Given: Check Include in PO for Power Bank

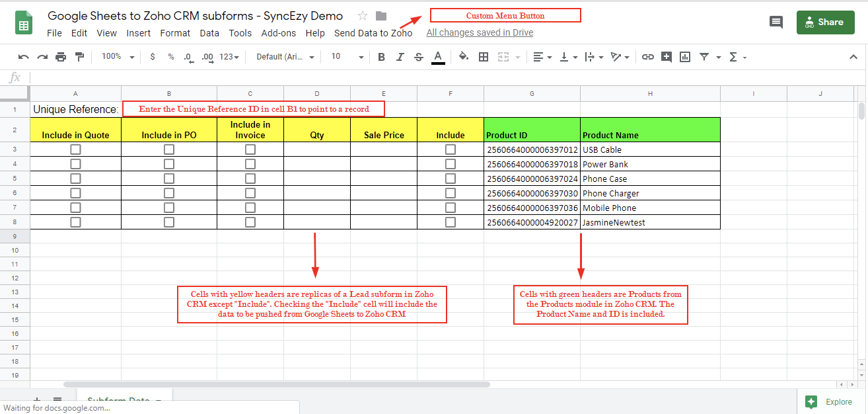Looking at the screenshot, I should (x=169, y=164).
